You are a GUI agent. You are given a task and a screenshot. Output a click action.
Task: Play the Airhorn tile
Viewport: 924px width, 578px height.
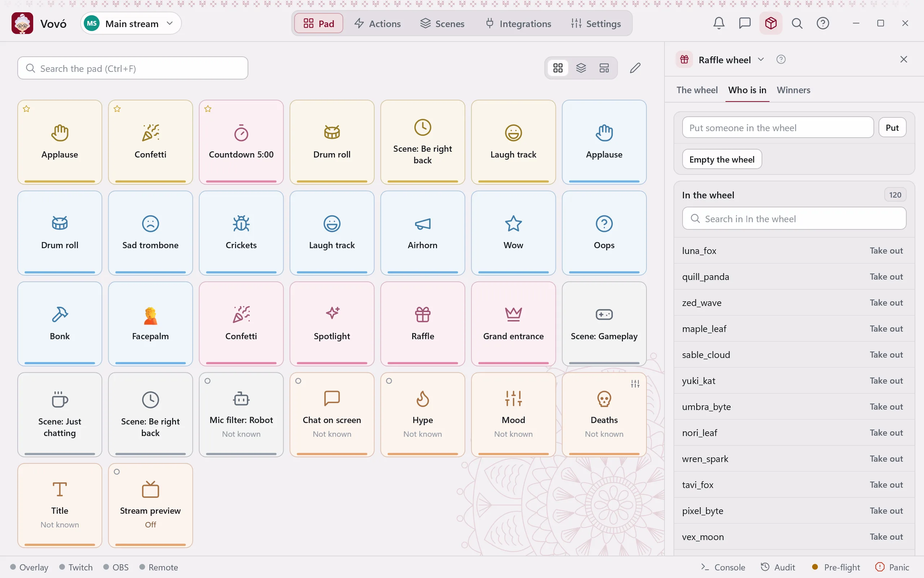423,233
